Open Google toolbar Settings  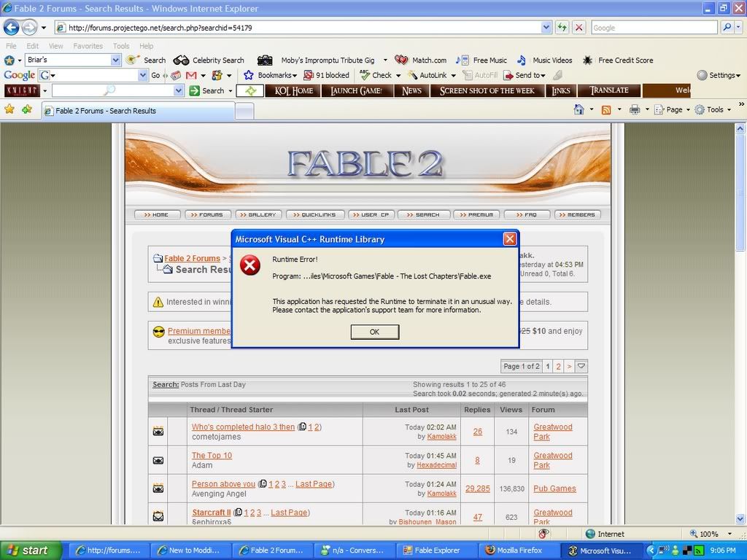click(x=719, y=75)
